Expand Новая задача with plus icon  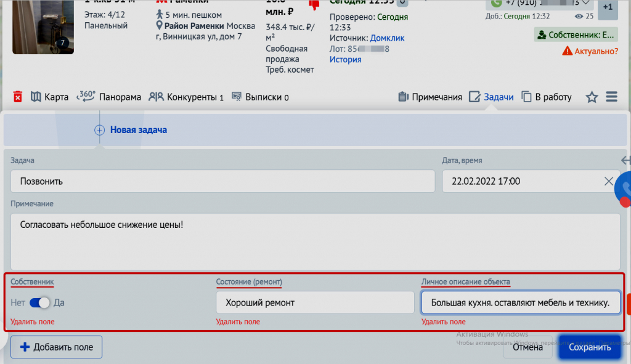pyautogui.click(x=99, y=130)
